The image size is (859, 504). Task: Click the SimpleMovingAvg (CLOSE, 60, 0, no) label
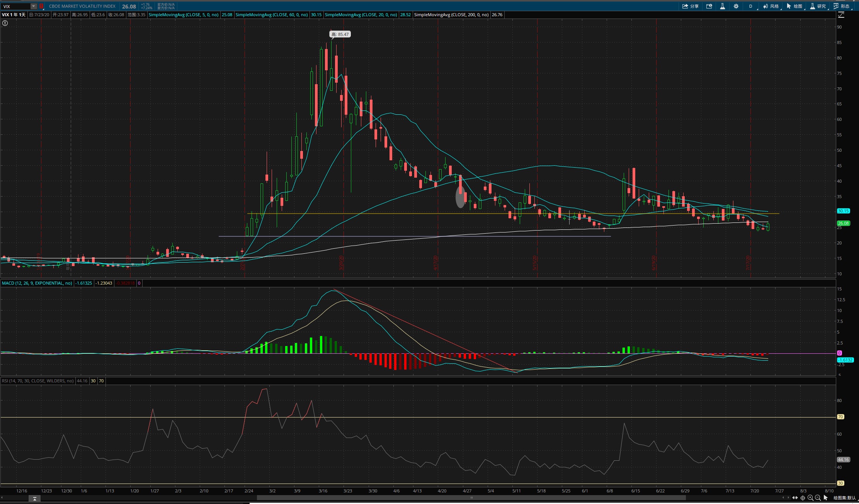(271, 15)
